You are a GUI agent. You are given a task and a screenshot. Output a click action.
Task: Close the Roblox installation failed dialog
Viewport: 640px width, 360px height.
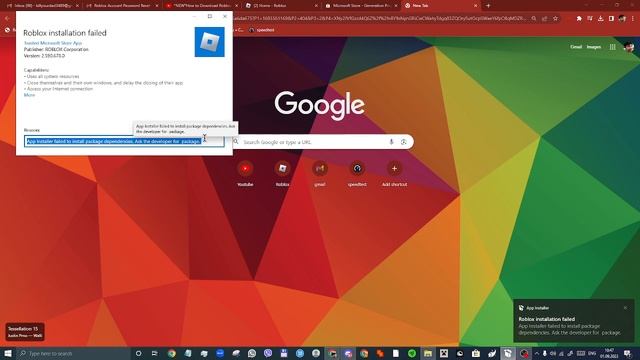click(225, 16)
